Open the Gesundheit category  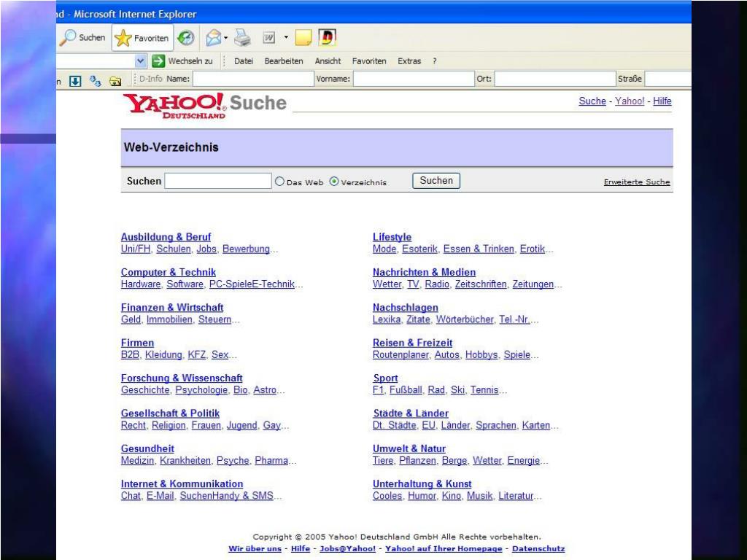147,448
